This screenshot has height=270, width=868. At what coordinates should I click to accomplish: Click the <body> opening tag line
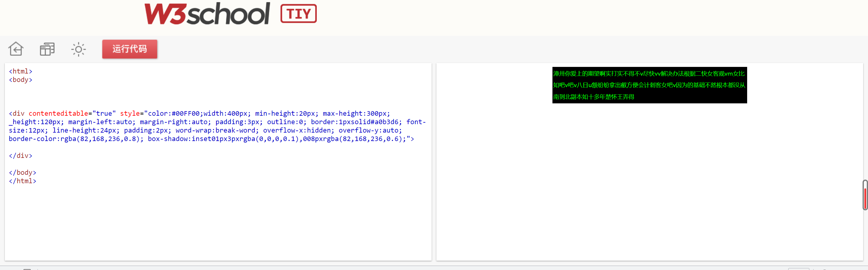coord(20,80)
